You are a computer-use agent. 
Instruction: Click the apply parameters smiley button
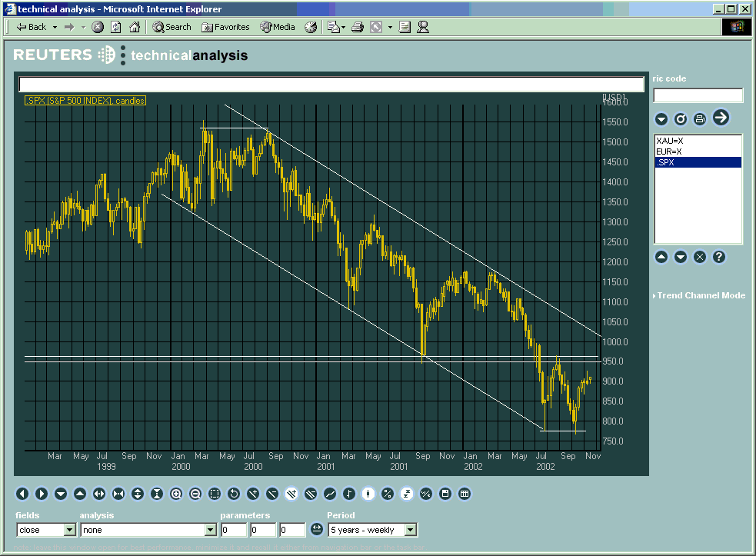[x=316, y=530]
